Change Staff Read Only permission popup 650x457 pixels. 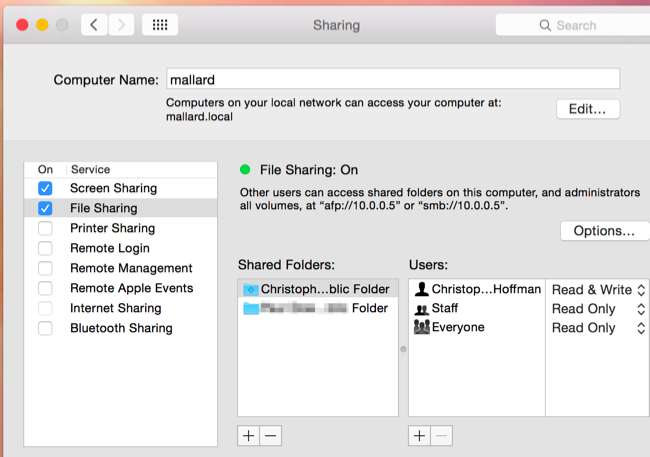coord(599,309)
